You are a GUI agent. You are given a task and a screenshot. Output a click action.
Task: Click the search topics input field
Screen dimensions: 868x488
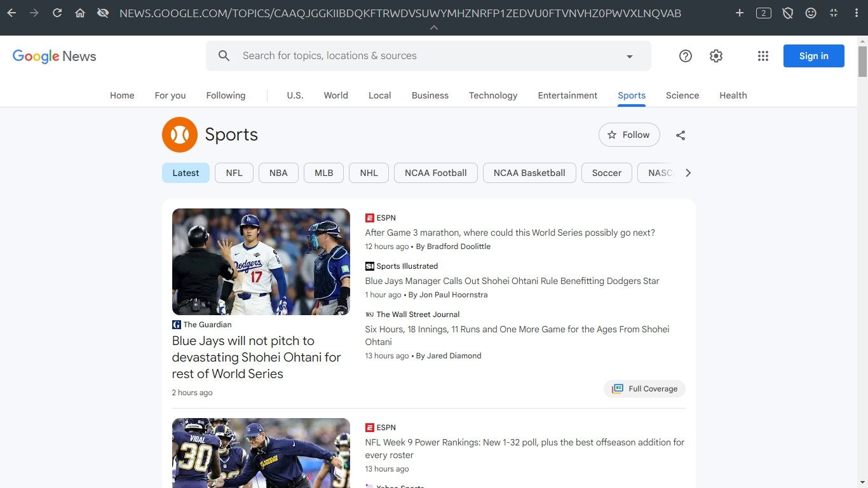point(419,56)
